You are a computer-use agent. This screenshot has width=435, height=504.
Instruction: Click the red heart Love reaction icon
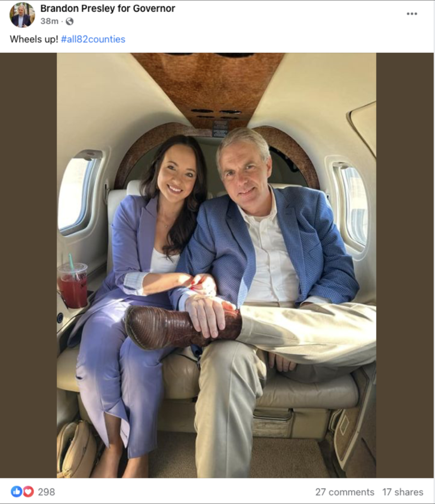click(28, 492)
